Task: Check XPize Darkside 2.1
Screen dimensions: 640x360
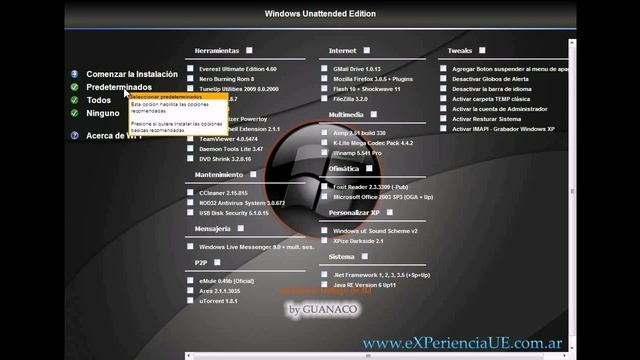Action: (324, 240)
